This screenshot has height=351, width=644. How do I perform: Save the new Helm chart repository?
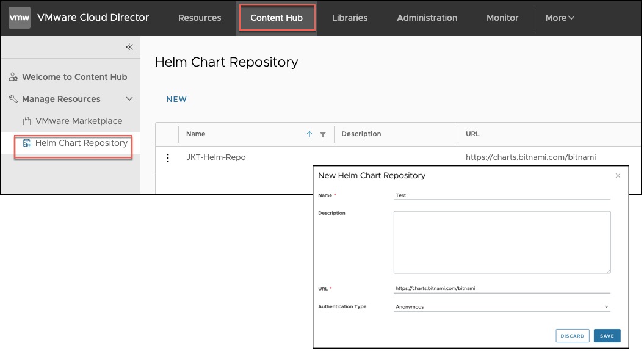[x=607, y=336]
